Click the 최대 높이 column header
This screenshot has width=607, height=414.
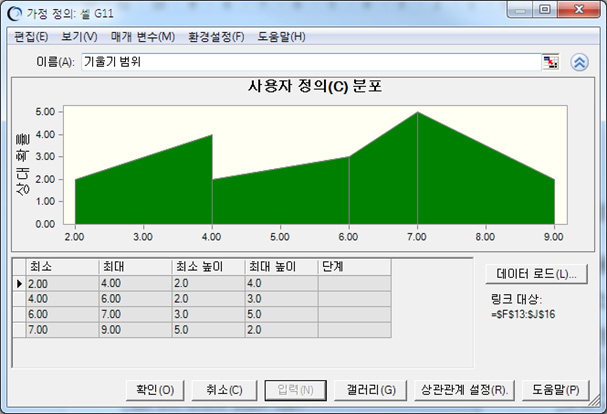(281, 267)
